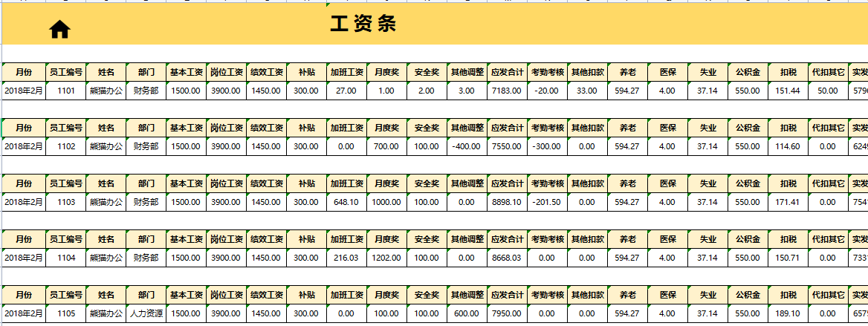Click 其他扣款 value 33.00
The height and width of the screenshot is (326, 868).
click(587, 91)
